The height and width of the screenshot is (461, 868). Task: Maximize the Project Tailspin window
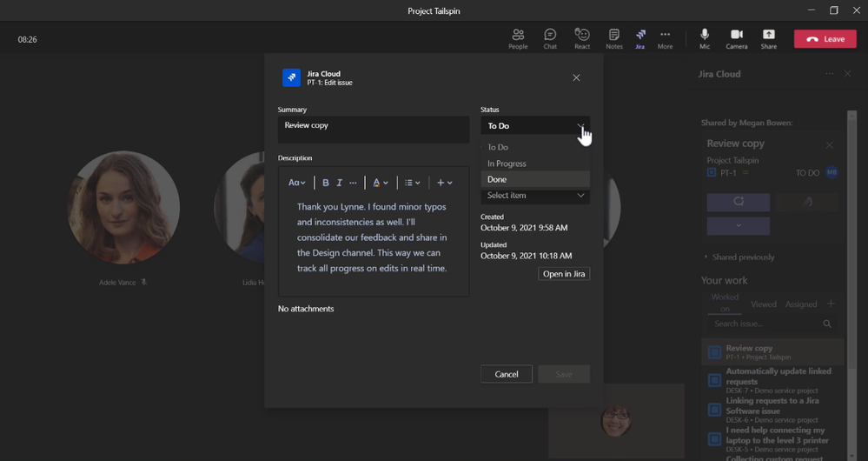point(833,10)
